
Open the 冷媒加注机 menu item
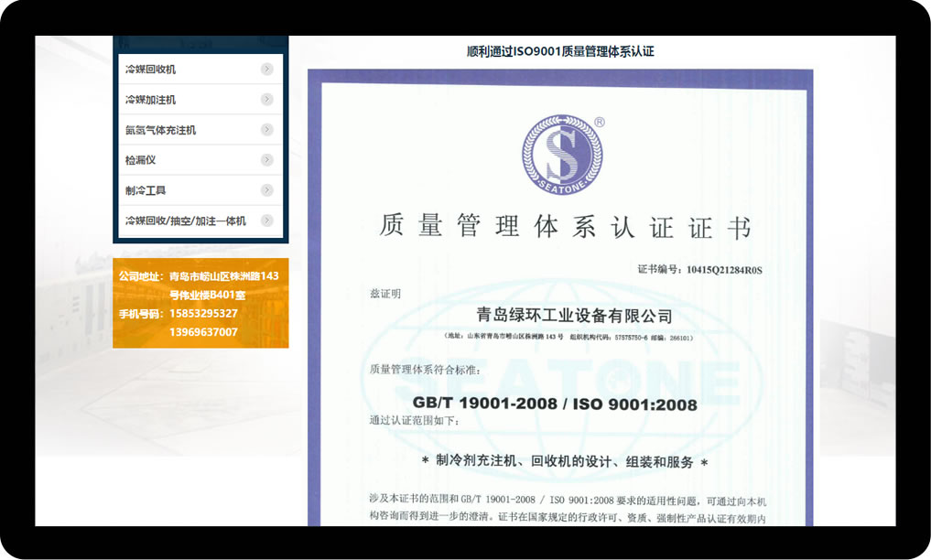point(200,99)
